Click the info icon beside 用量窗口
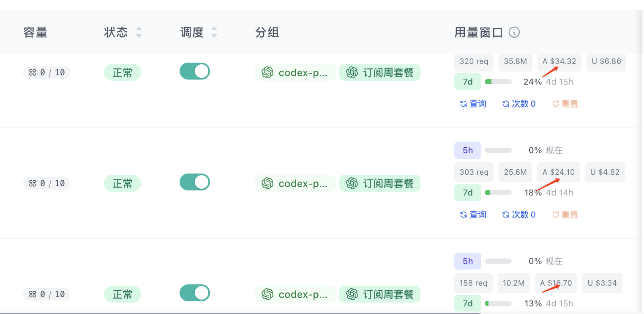 (x=514, y=32)
